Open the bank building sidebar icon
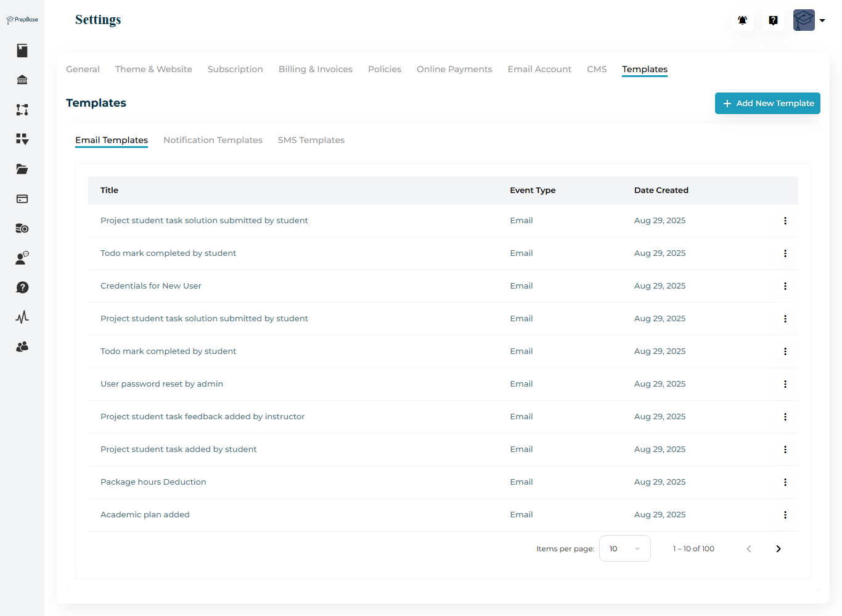 (x=22, y=80)
